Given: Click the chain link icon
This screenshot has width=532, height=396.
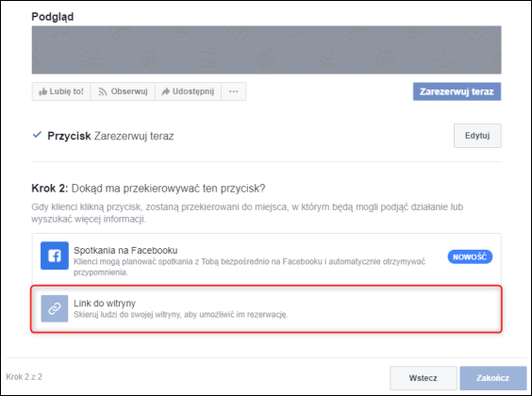Looking at the screenshot, I should point(55,308).
